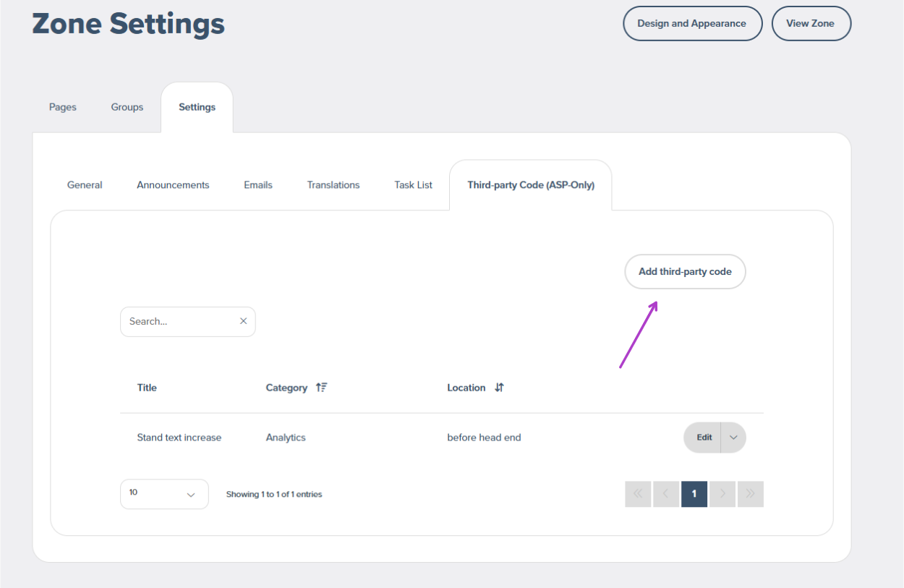Viewport: 904px width, 588px height.
Task: Clear the search field using the X icon
Action: coord(243,321)
